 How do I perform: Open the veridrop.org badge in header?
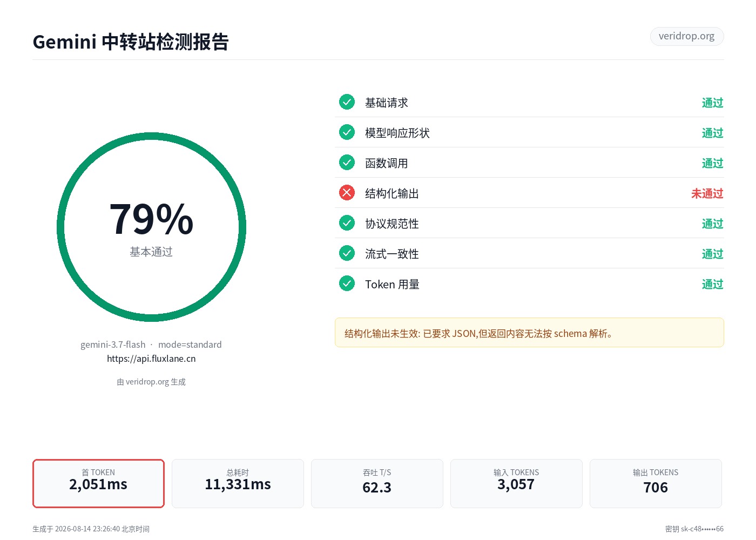pyautogui.click(x=686, y=36)
